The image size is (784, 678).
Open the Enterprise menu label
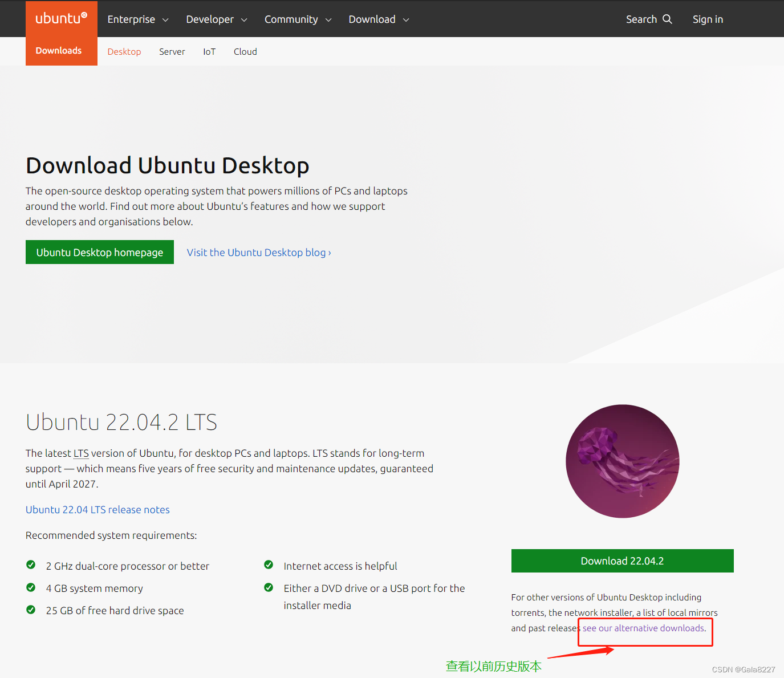click(x=131, y=19)
